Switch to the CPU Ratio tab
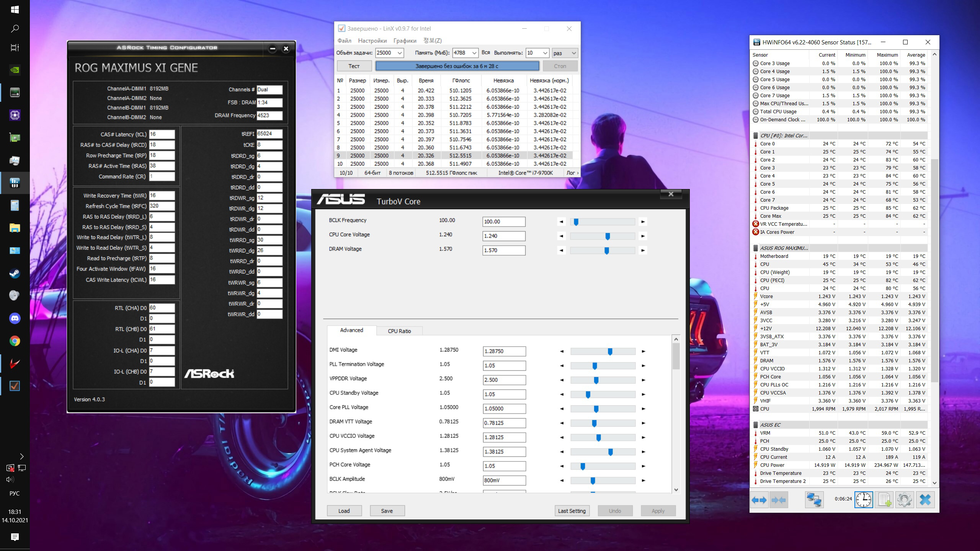Viewport: 980px width, 551px height. point(399,331)
